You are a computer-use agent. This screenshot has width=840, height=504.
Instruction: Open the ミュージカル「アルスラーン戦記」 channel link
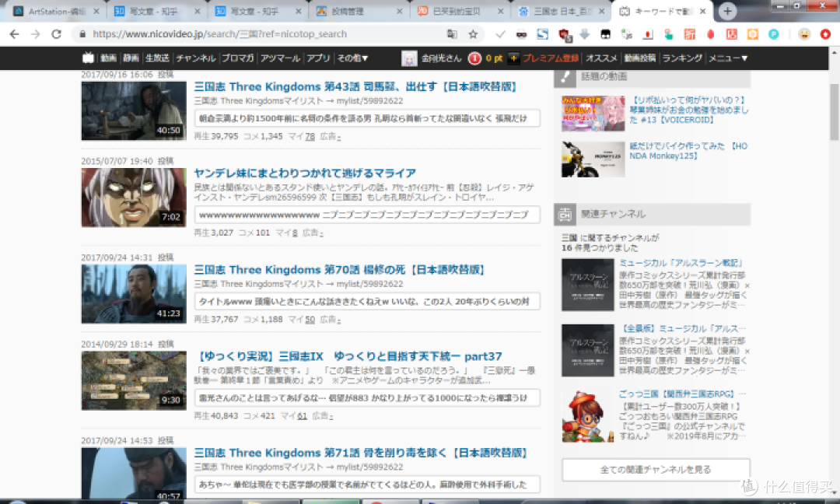pyautogui.click(x=681, y=263)
